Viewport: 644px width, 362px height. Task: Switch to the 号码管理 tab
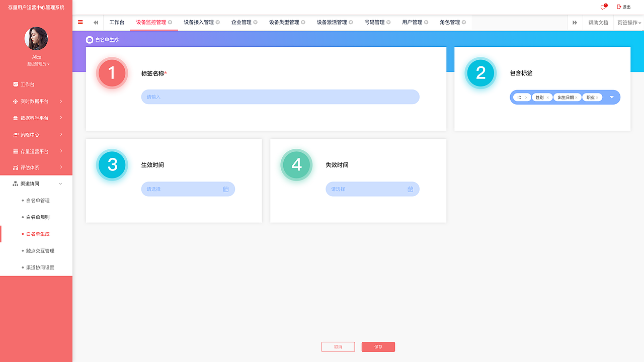tap(375, 23)
